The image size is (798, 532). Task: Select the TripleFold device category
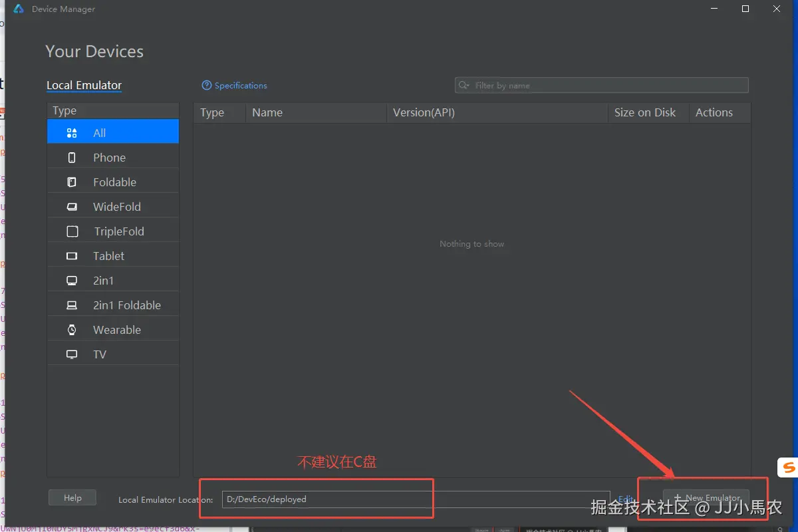[113, 231]
